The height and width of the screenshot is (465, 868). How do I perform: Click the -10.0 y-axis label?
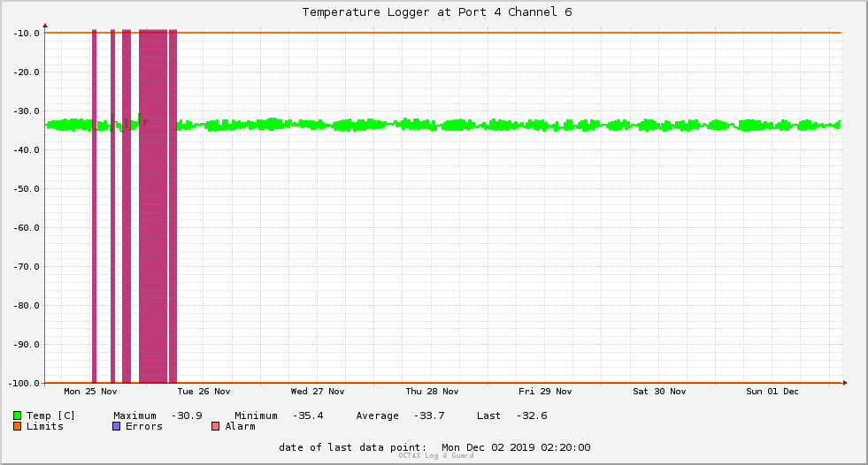coord(27,34)
